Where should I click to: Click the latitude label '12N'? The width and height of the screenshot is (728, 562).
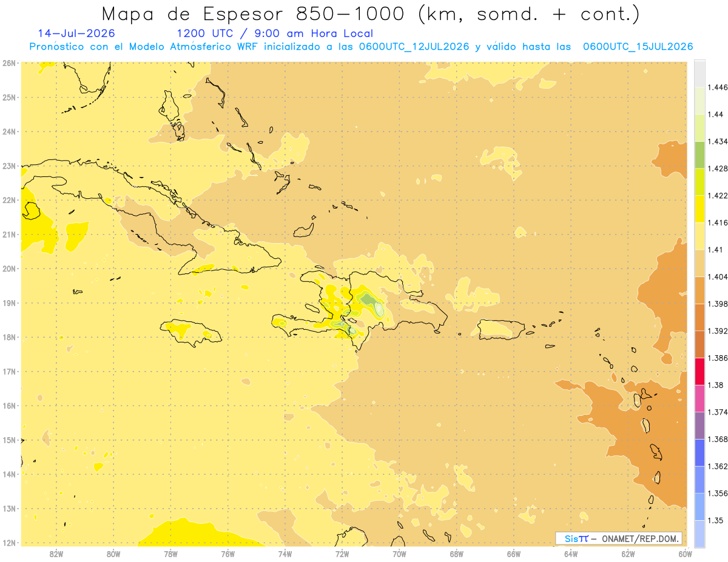(8, 543)
